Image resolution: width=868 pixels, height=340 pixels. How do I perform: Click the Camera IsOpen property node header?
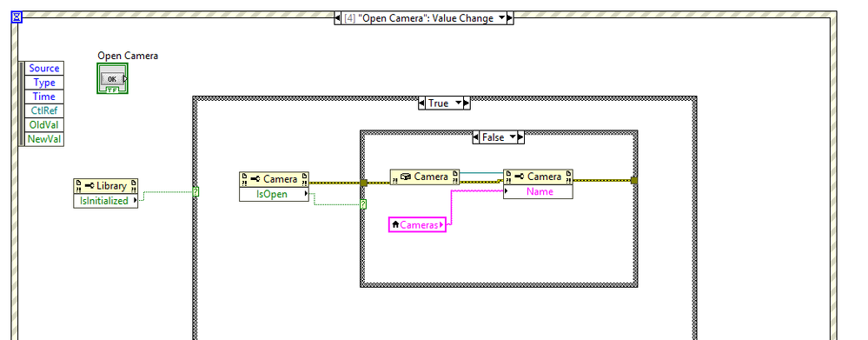274,179
